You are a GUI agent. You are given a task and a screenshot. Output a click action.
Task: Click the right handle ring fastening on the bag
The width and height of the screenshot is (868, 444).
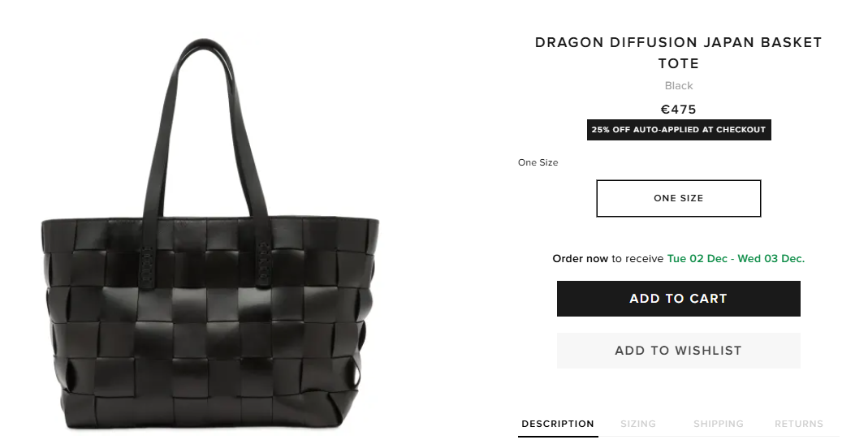point(264,261)
